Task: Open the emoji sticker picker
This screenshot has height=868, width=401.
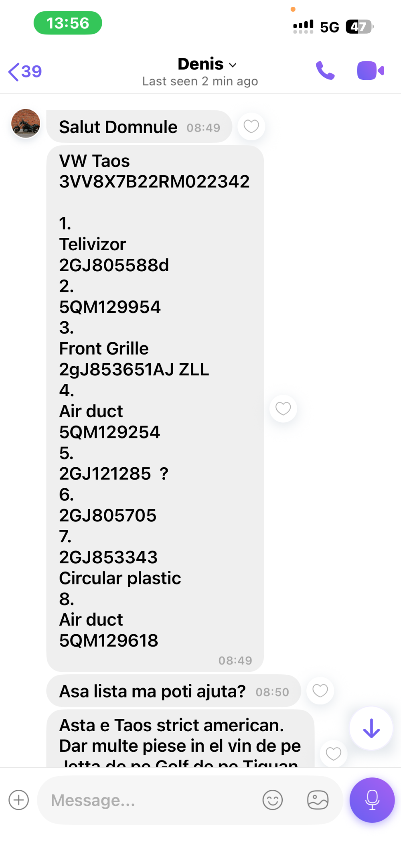Action: (273, 800)
